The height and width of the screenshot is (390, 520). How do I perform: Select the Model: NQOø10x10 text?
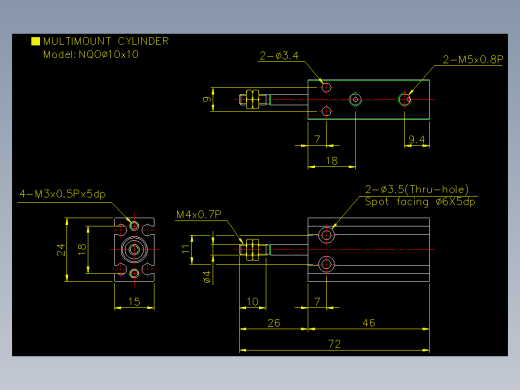[91, 54]
